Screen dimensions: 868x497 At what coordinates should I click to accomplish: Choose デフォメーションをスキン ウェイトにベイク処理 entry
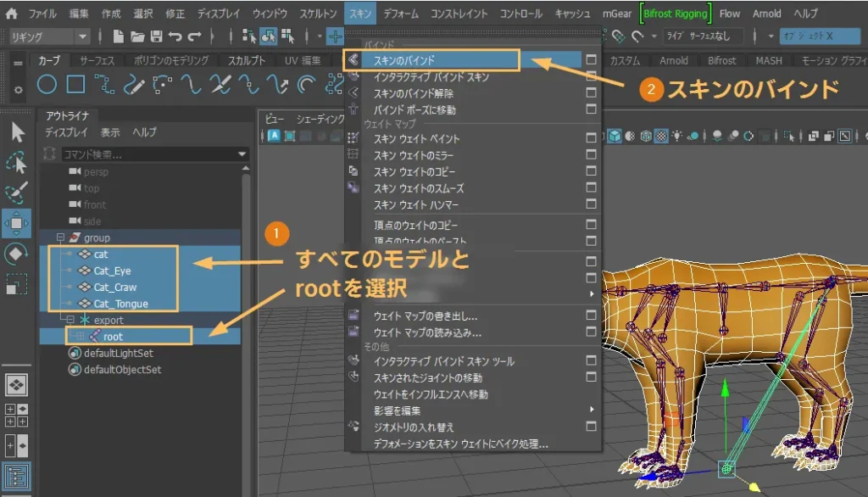click(x=460, y=444)
